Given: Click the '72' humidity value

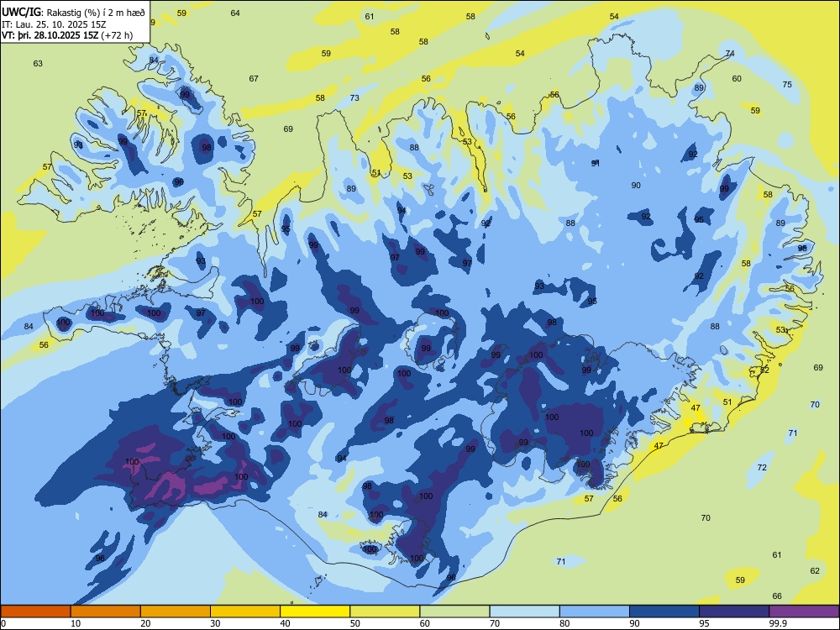Looking at the screenshot, I should coord(762,467).
